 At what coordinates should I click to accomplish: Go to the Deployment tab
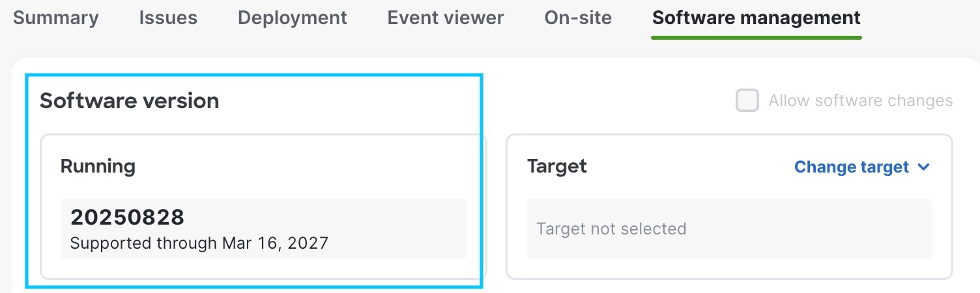click(x=293, y=18)
